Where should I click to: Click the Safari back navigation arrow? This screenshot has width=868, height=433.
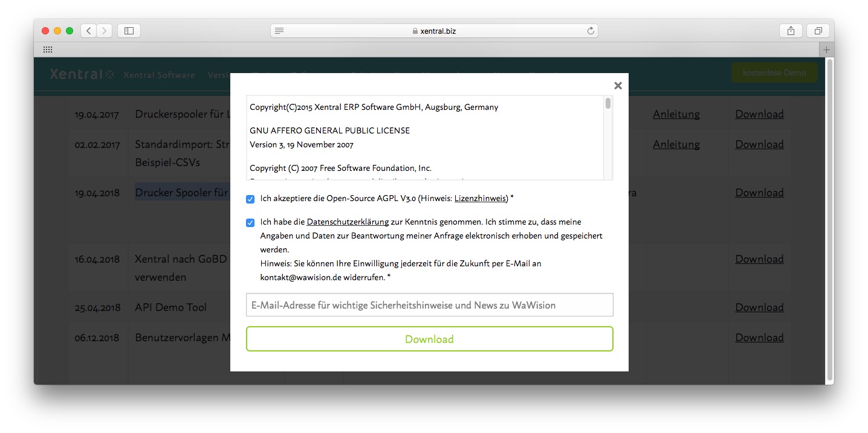tap(89, 31)
